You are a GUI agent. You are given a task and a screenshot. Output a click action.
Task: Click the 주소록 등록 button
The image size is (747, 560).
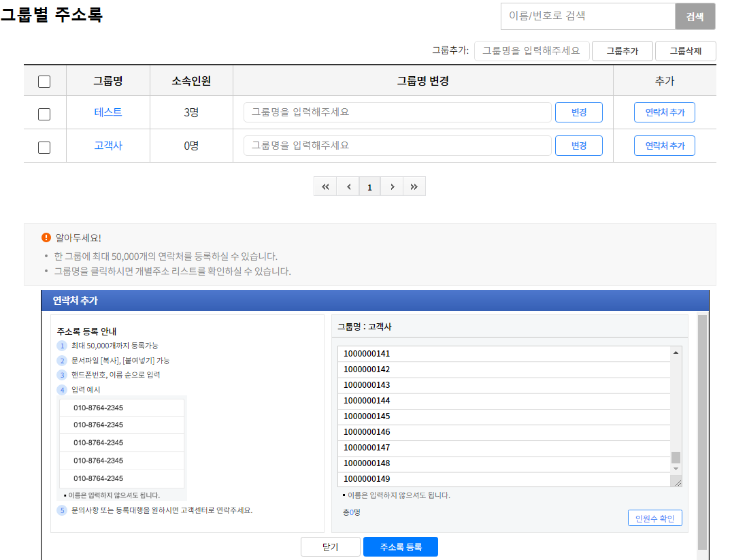click(401, 546)
